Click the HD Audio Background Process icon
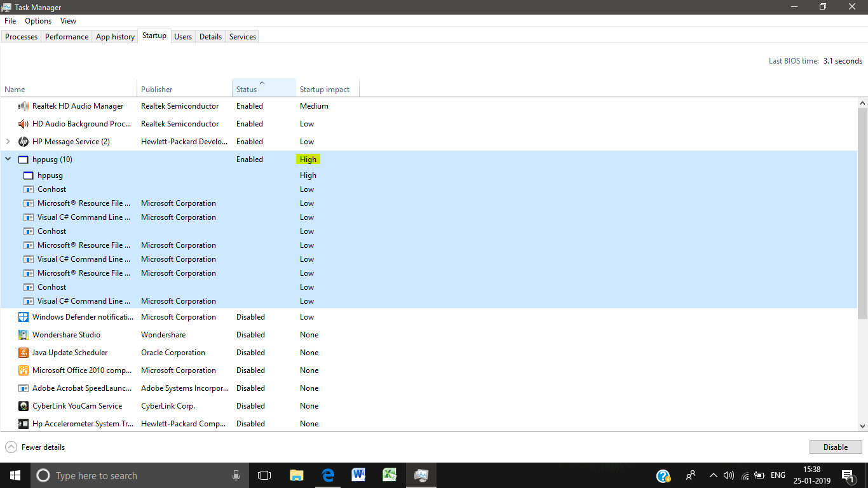The image size is (868, 488). [x=24, y=124]
